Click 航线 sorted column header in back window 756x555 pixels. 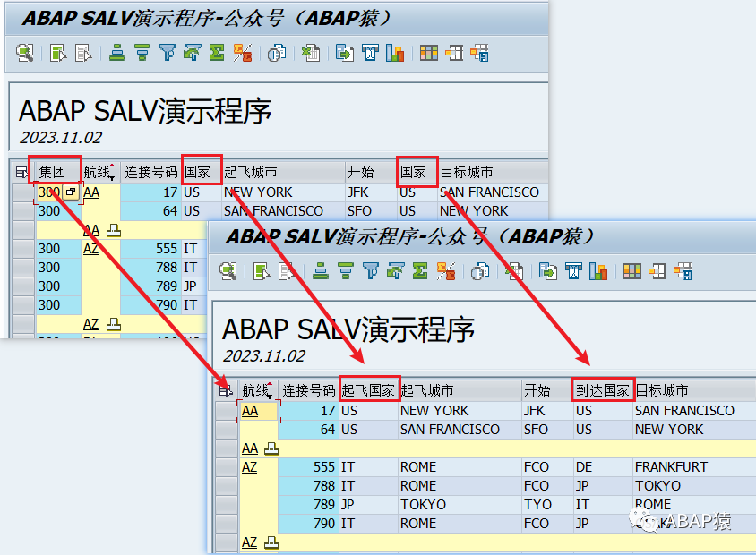pos(99,172)
